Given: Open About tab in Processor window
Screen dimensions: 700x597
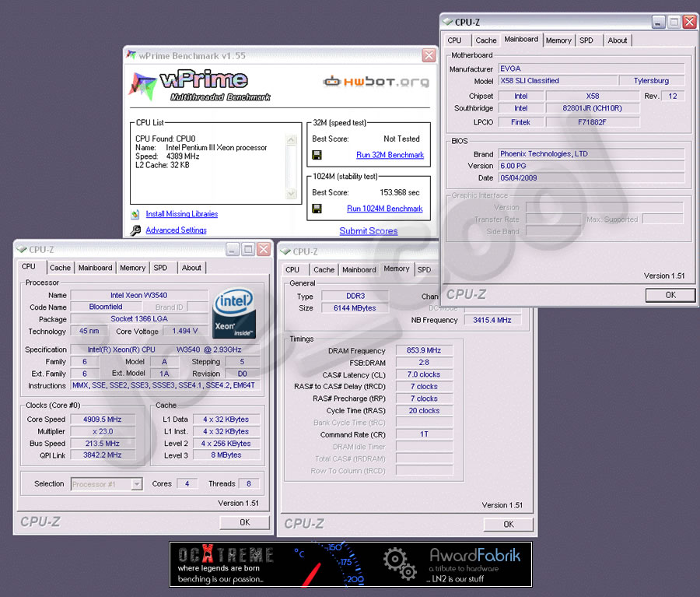Looking at the screenshot, I should [191, 268].
